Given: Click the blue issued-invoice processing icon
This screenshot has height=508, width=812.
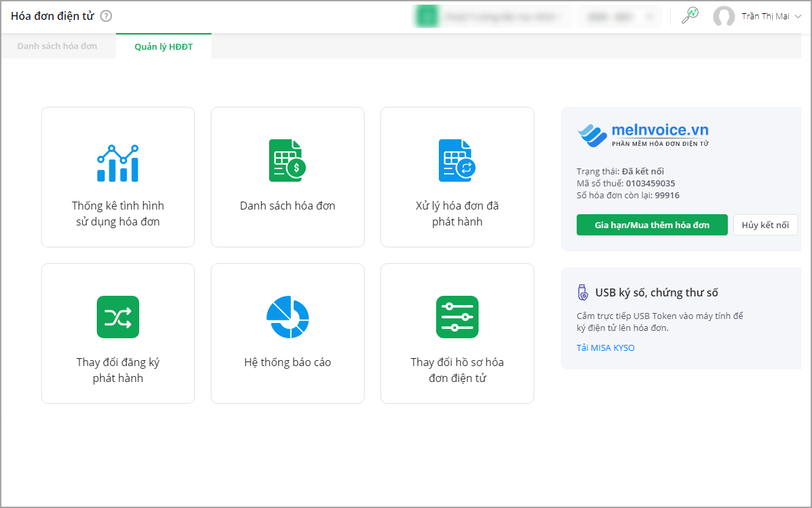Looking at the screenshot, I should (457, 160).
